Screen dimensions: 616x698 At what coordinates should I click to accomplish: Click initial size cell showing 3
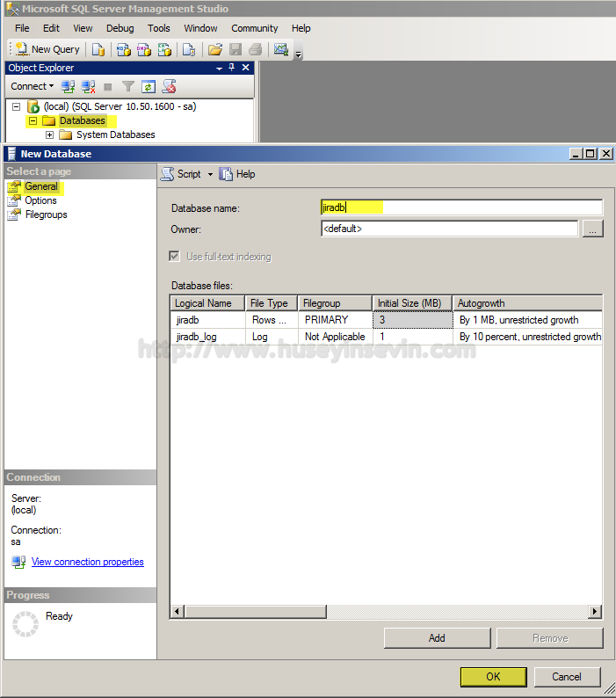413,320
